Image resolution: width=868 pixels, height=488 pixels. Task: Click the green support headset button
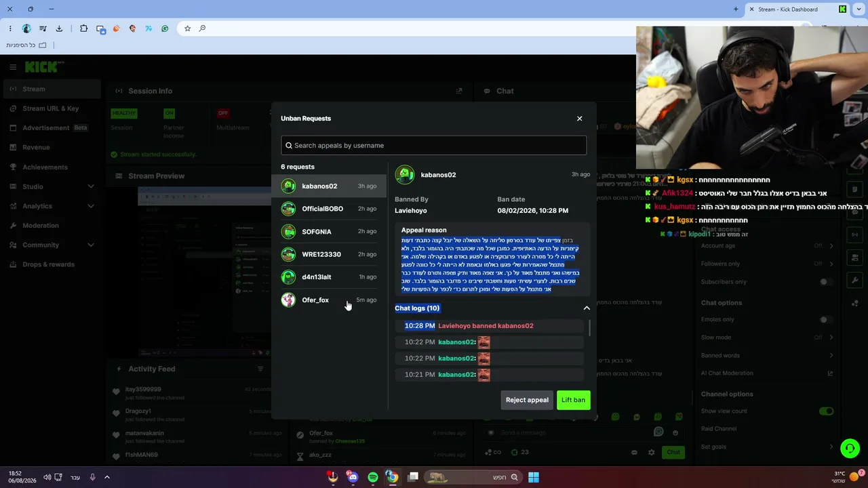[850, 448]
